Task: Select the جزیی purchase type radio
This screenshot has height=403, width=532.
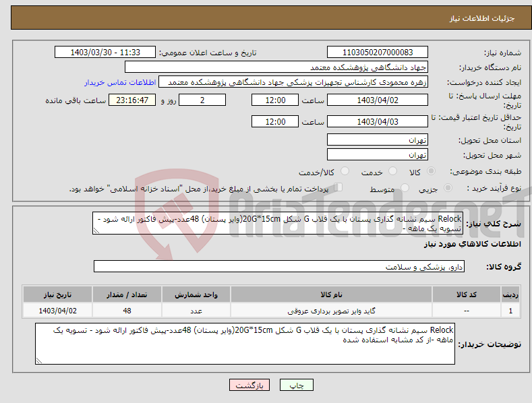Action: coord(448,187)
